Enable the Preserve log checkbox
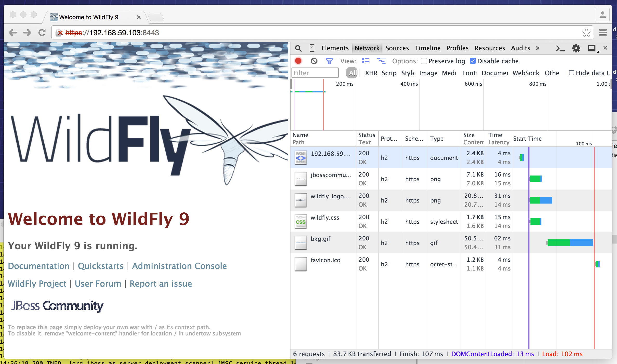Viewport: 617px width, 364px height. pos(424,61)
